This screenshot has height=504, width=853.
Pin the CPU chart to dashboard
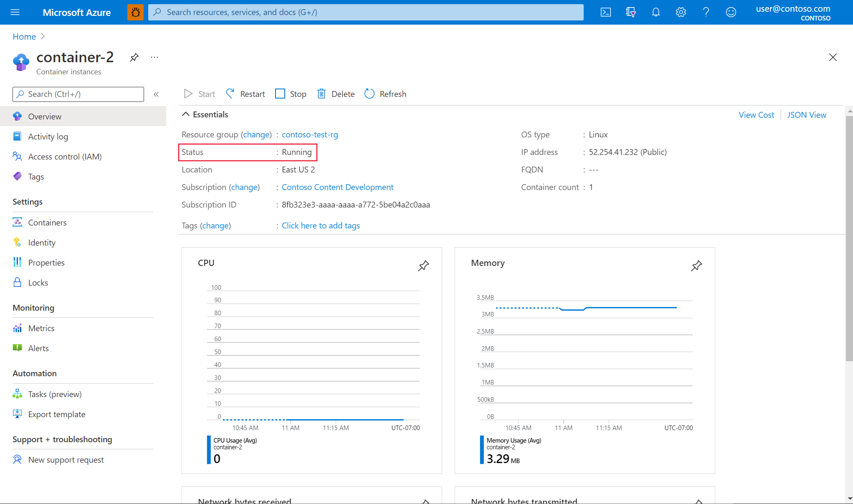click(x=423, y=265)
